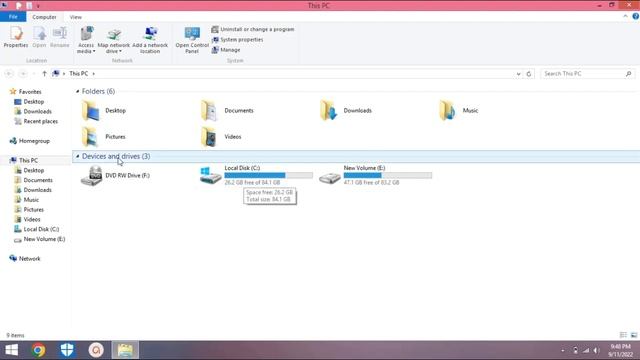Image resolution: width=640 pixels, height=360 pixels.
Task: Switch to details view in status bar
Action: 623,335
